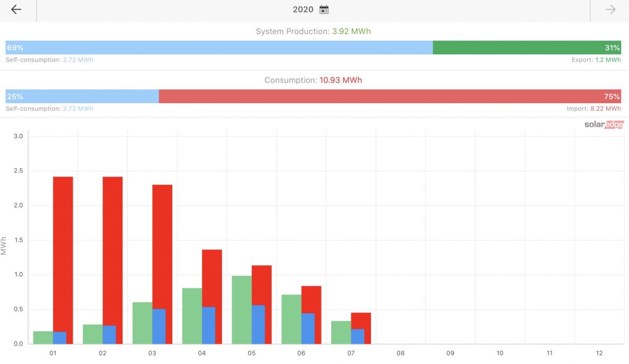This screenshot has width=629, height=364.
Task: Expand the Consumption summary header
Action: [313, 80]
